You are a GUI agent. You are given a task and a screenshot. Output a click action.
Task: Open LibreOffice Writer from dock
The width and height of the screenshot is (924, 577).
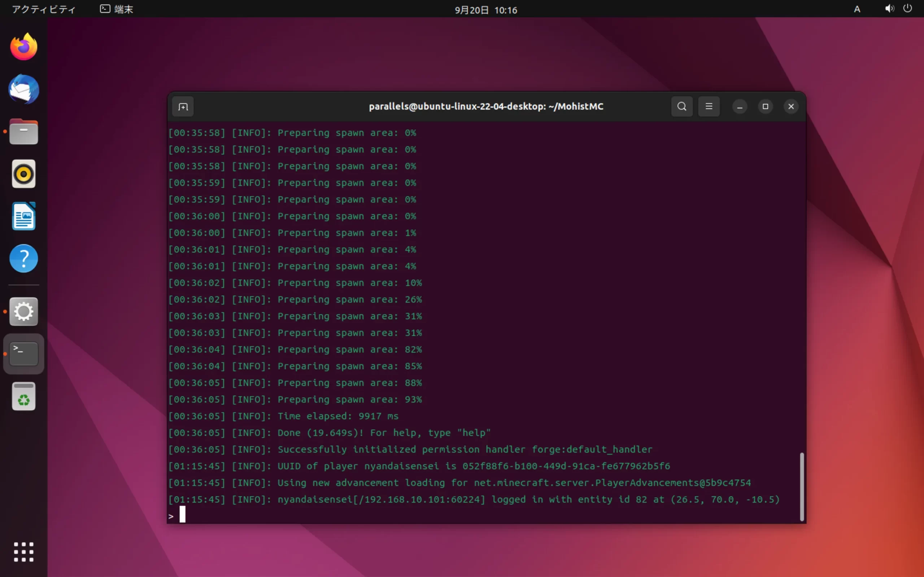(x=24, y=216)
